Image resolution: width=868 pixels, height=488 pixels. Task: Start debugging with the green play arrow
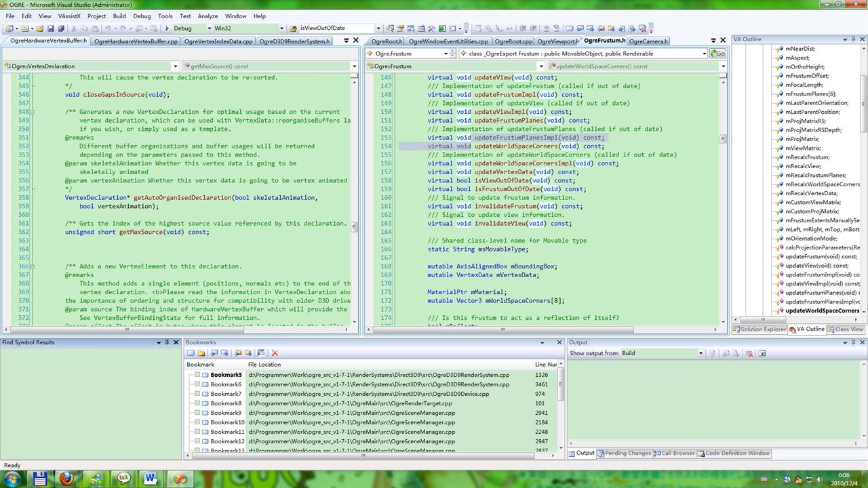(167, 28)
